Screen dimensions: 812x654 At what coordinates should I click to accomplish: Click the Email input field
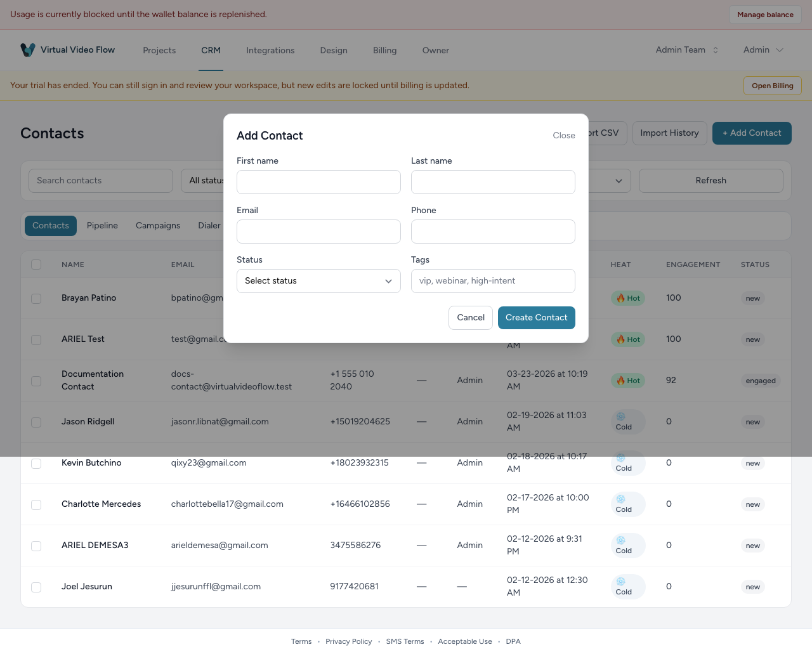tap(318, 232)
